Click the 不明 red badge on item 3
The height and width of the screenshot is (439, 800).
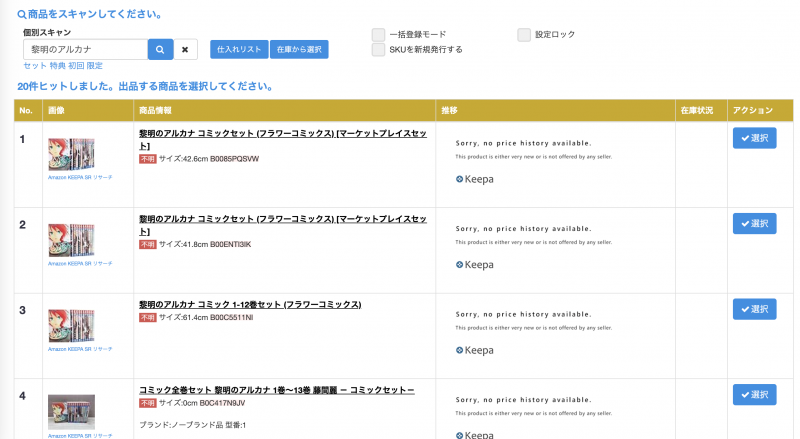click(x=147, y=318)
